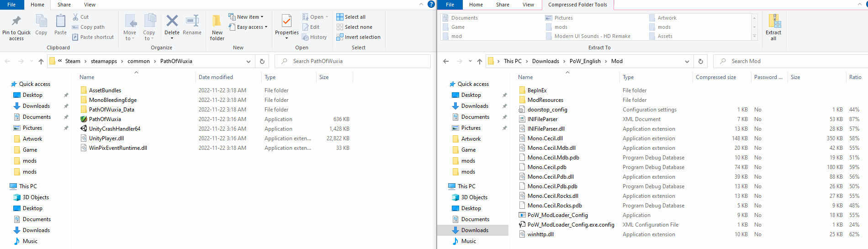Refresh the PathOfWuxia folder view
Image resolution: width=868 pixels, height=249 pixels.
click(x=262, y=61)
